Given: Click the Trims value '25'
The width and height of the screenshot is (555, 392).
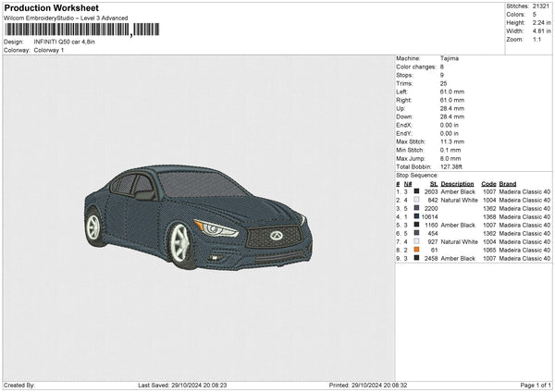Looking at the screenshot, I should pos(443,83).
